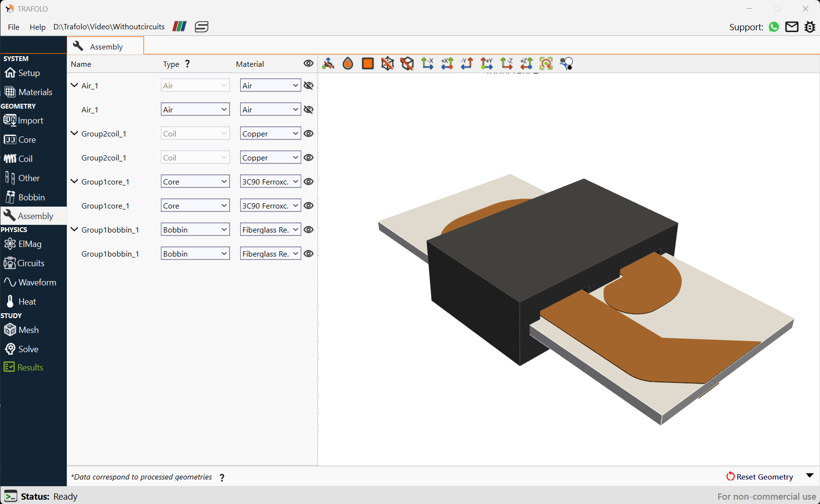
Task: Show the parent Air_1 group
Action: 308,86
